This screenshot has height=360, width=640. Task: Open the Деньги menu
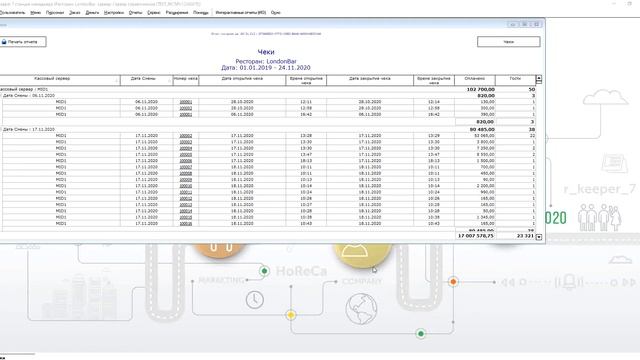tap(92, 13)
